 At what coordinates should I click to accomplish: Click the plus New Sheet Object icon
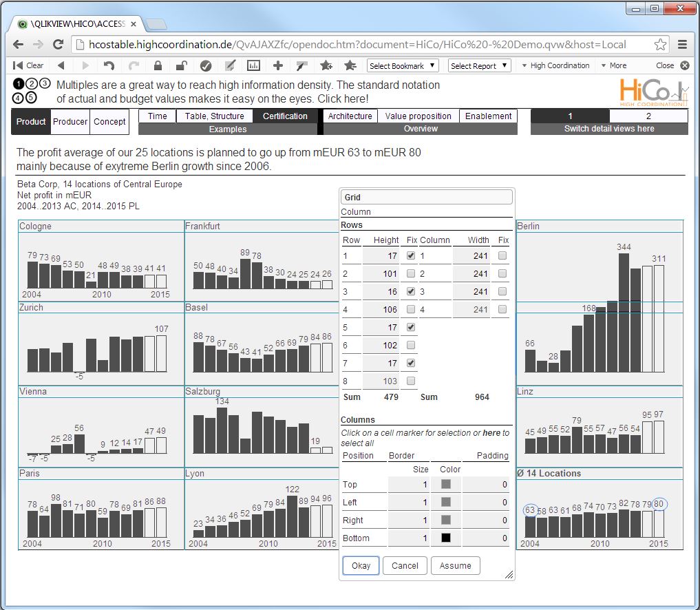277,65
